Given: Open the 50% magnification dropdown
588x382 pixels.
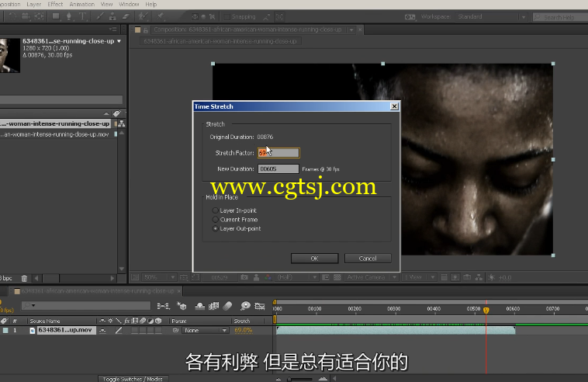Looking at the screenshot, I should [159, 277].
